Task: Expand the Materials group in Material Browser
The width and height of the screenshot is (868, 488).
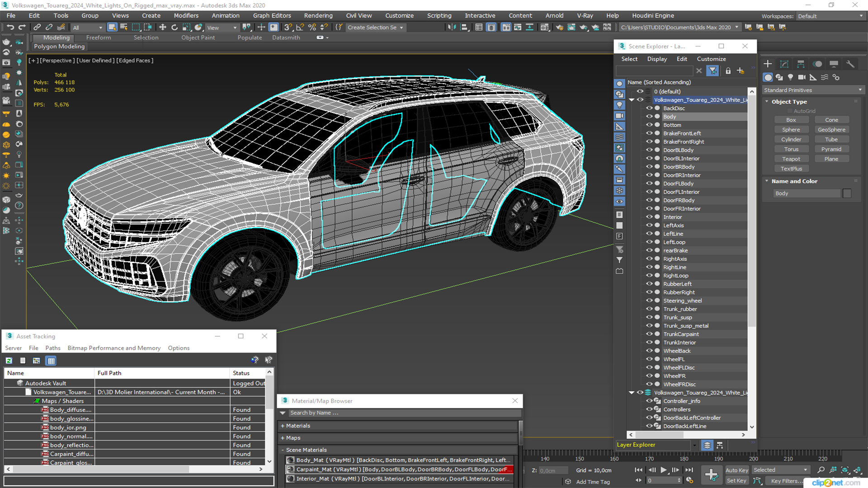Action: pyautogui.click(x=296, y=426)
